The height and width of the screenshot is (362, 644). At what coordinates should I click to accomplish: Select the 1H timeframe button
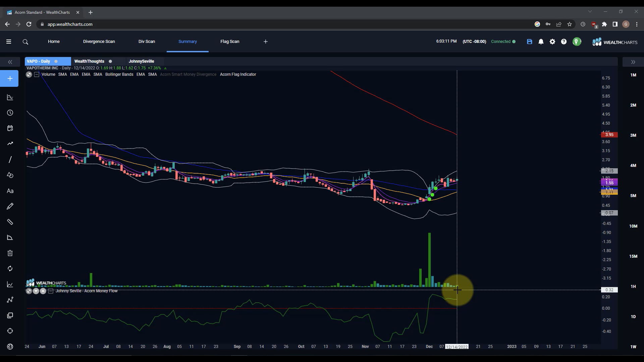tap(633, 287)
